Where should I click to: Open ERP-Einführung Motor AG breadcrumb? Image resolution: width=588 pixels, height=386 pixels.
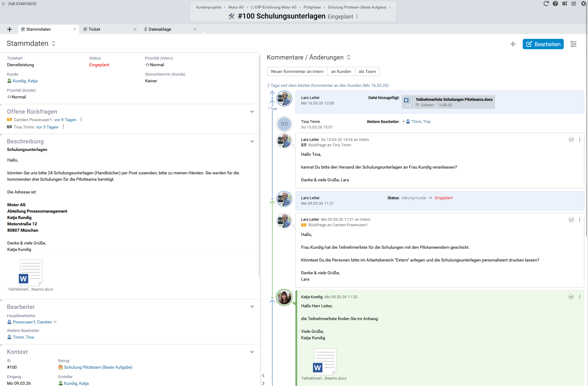point(276,7)
